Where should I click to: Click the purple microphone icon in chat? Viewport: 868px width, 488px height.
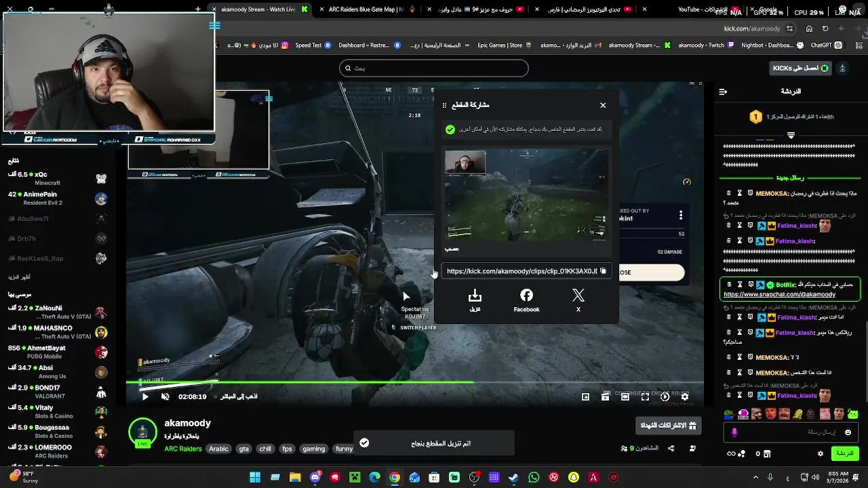734,432
